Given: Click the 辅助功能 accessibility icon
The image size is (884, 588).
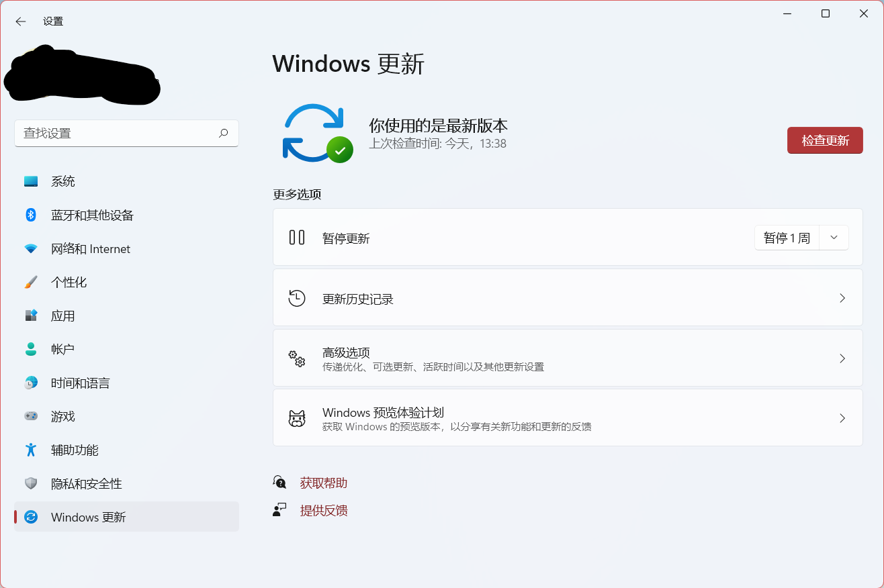Looking at the screenshot, I should (30, 450).
